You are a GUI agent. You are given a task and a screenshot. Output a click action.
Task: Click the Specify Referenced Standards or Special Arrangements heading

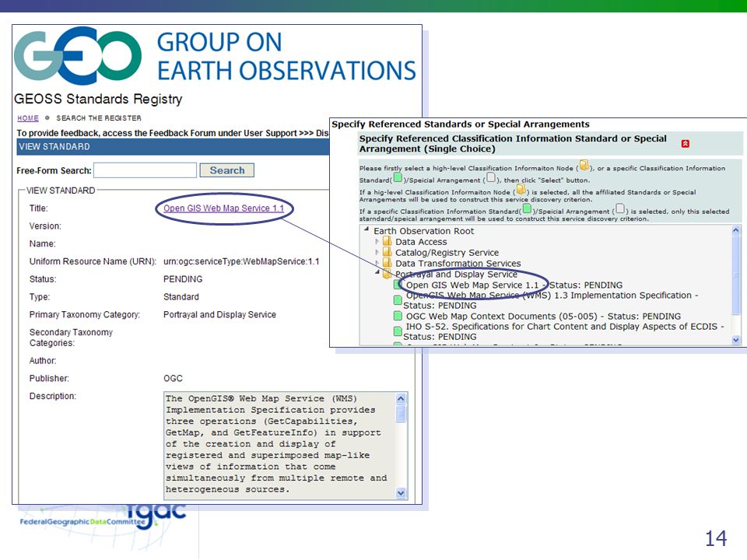click(461, 124)
